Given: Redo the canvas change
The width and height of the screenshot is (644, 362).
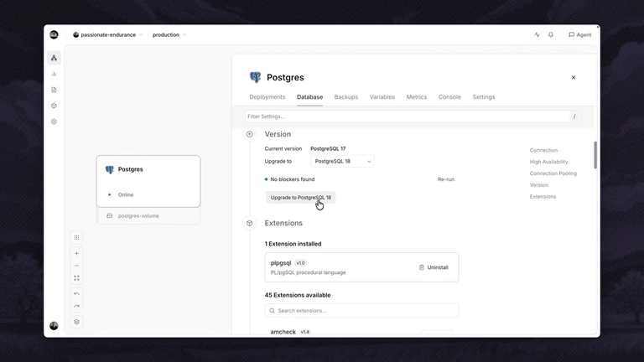Looking at the screenshot, I should 76,306.
